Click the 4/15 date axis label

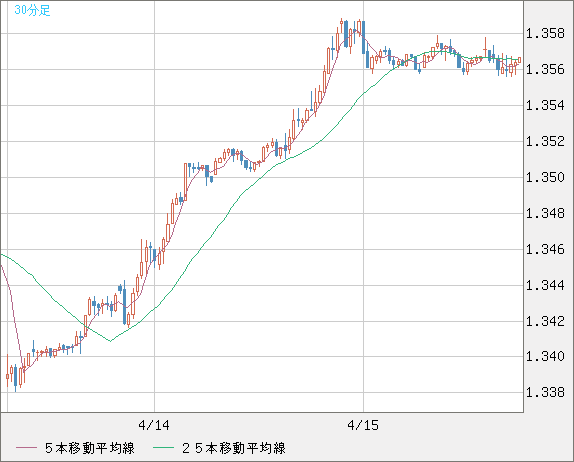click(x=363, y=425)
